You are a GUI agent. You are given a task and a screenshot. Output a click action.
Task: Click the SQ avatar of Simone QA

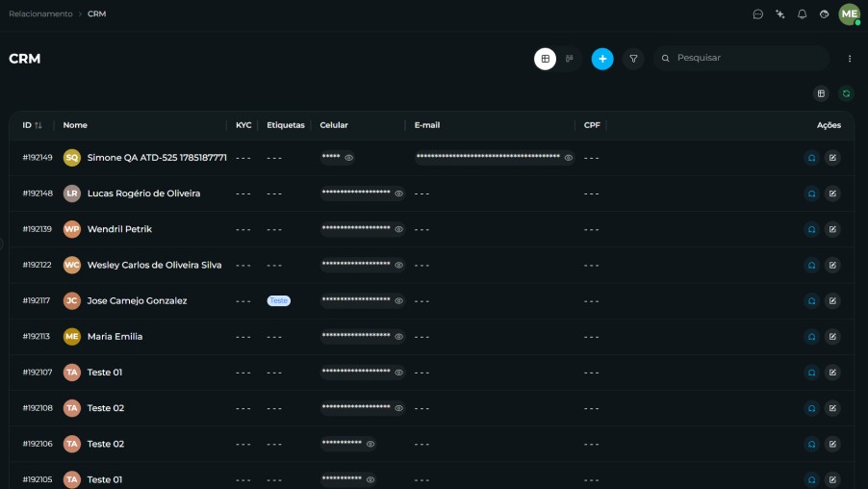[72, 158]
